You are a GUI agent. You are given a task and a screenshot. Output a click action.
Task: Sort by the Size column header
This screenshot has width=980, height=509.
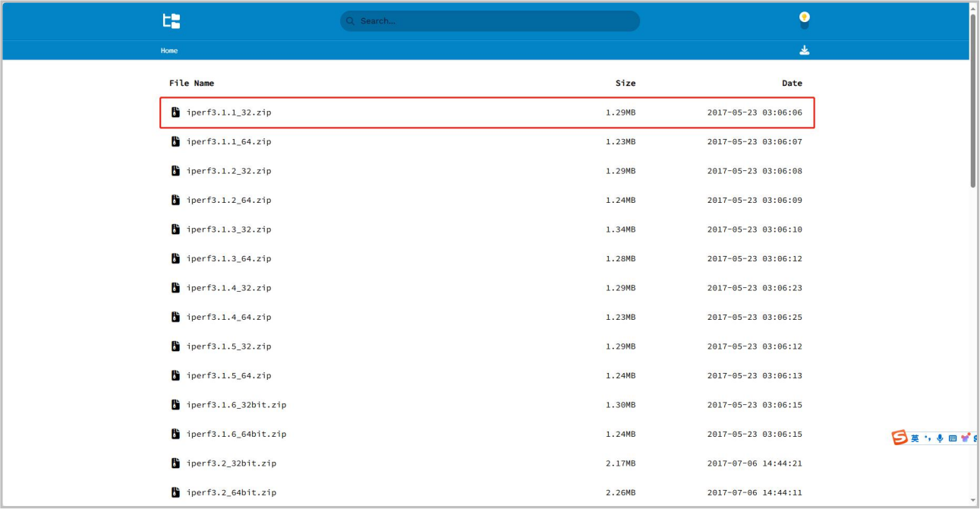(625, 84)
